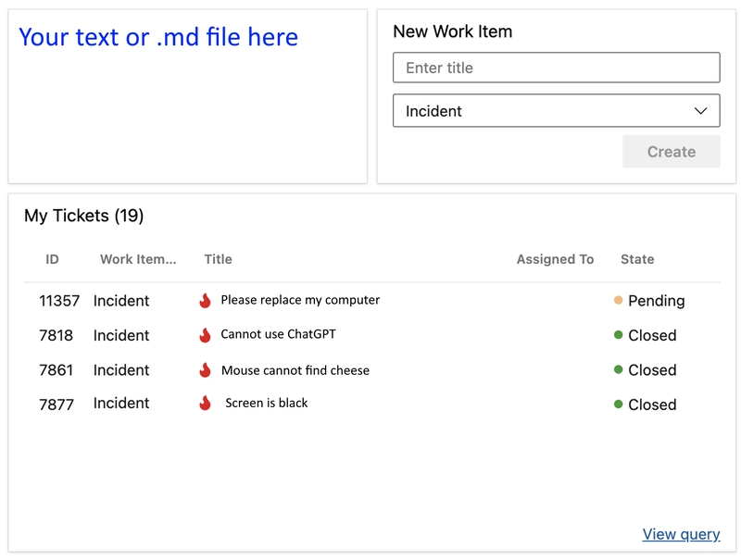Select ticket ID 7861 row
741x560 pixels.
click(56, 370)
